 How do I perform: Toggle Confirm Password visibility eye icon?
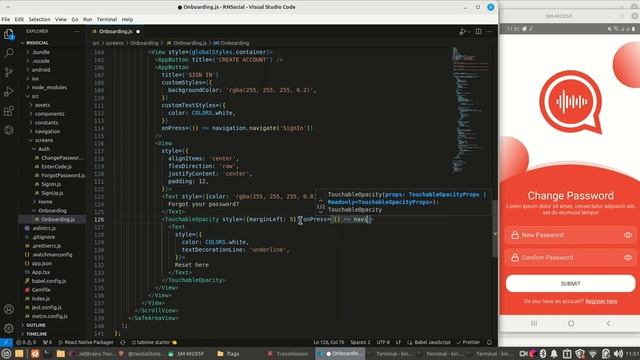tap(628, 258)
